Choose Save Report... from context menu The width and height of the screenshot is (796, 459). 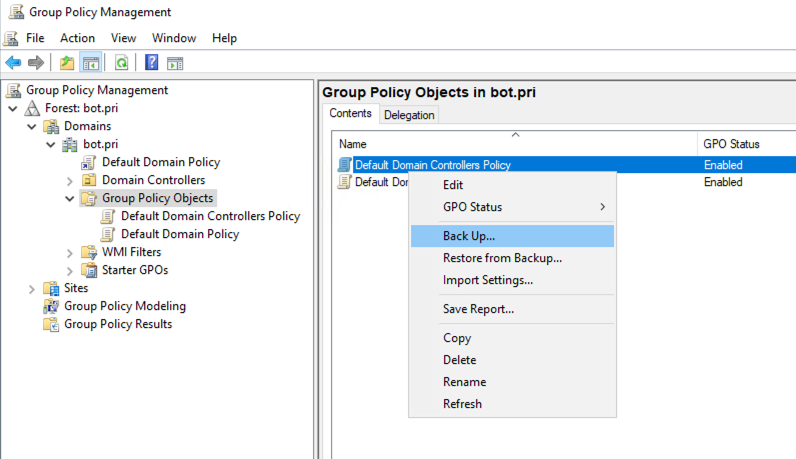pos(512,309)
